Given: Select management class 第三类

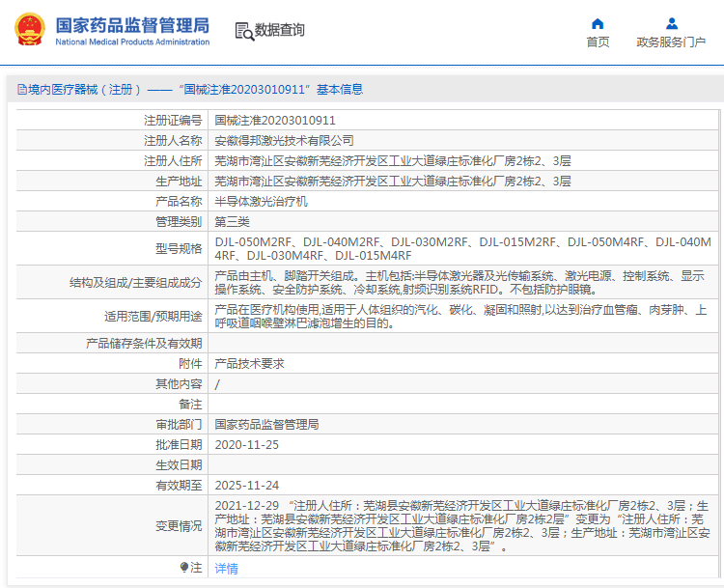Looking at the screenshot, I should pos(232,222).
